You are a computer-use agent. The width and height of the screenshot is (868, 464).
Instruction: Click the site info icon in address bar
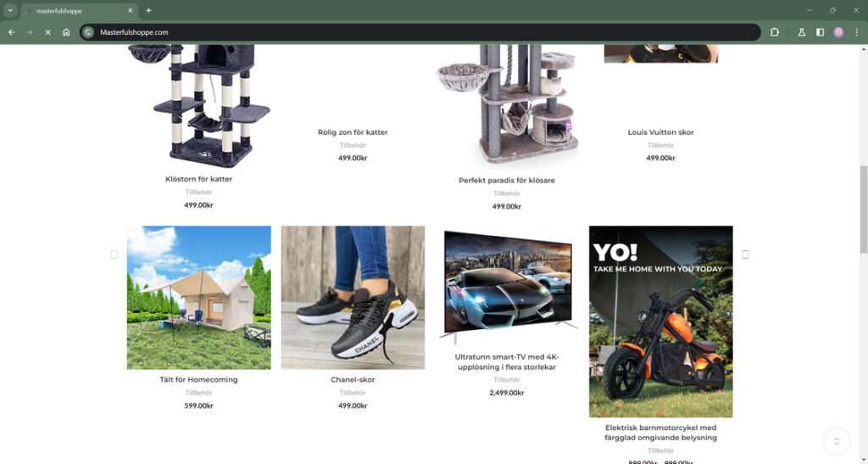click(x=88, y=32)
